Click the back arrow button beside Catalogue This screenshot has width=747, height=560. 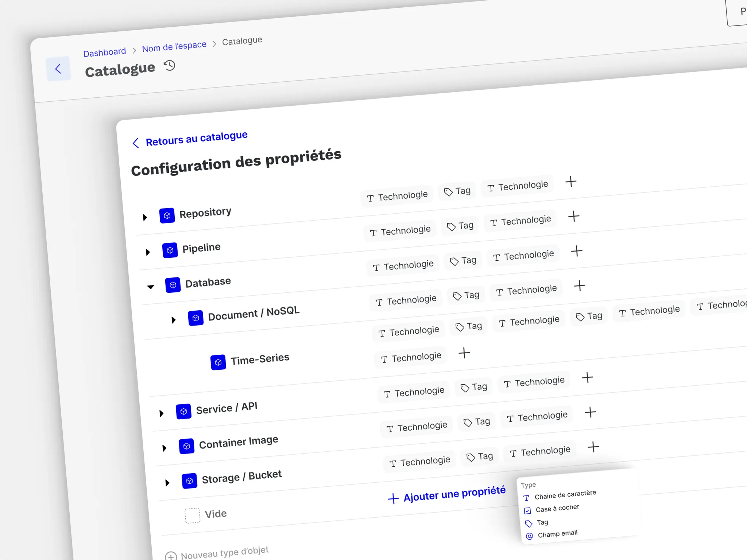[58, 69]
